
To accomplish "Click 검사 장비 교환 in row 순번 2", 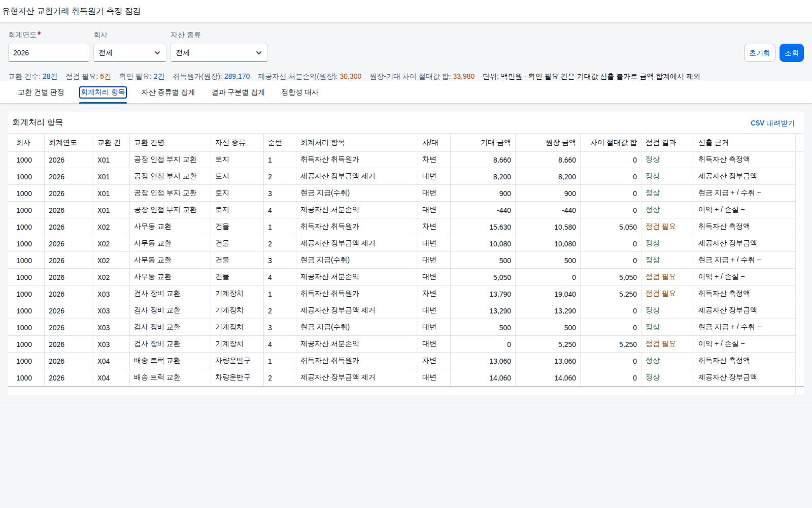I will (x=157, y=310).
